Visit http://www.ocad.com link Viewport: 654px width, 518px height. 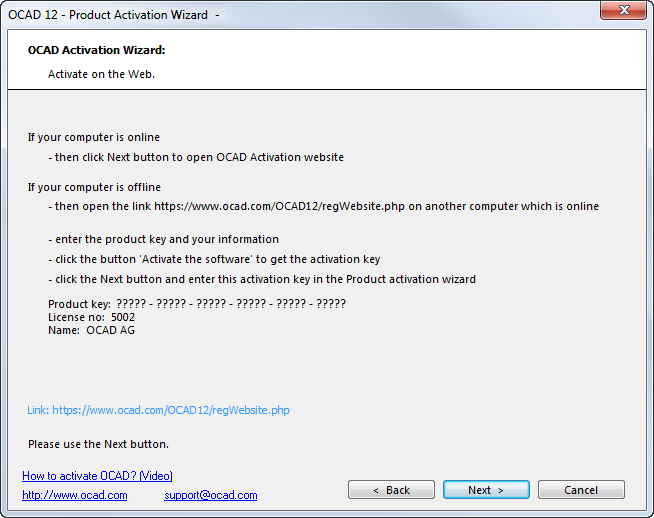(x=75, y=495)
